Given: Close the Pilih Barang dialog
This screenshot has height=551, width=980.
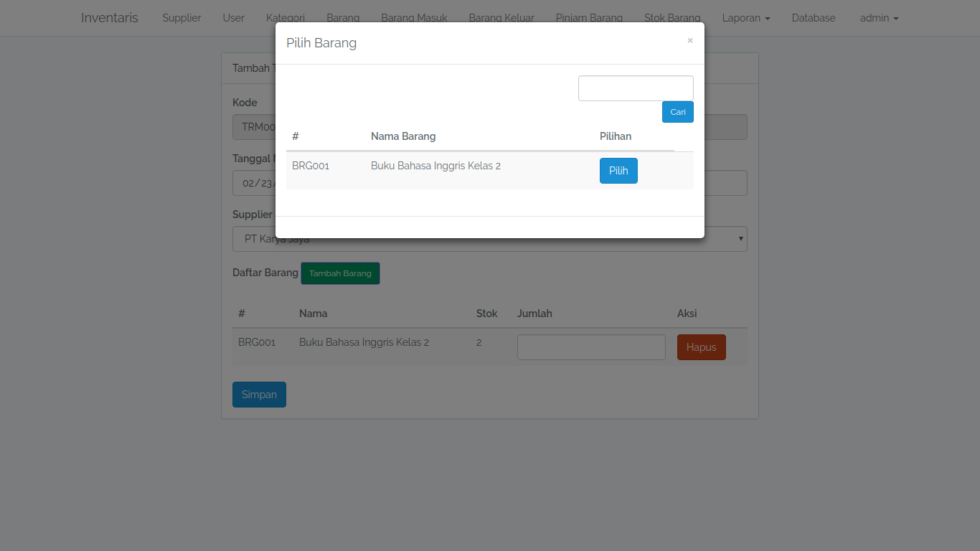Looking at the screenshot, I should click(690, 41).
